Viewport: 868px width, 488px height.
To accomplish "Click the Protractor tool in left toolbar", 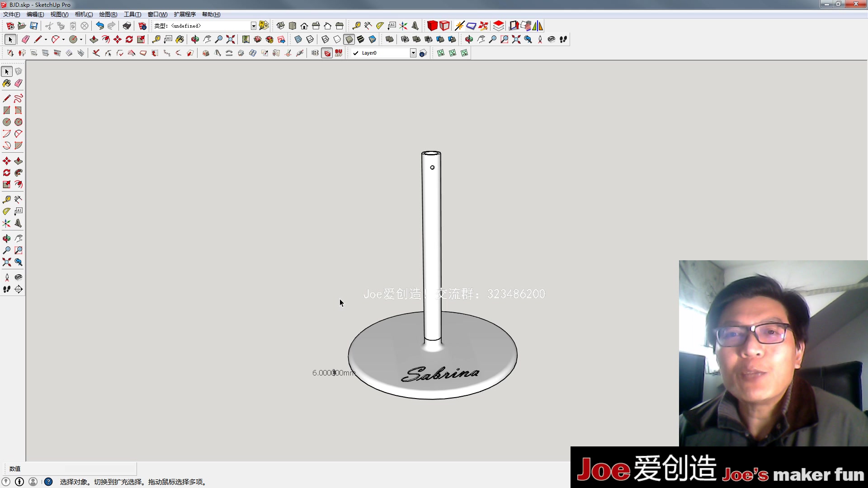I will pos(7,211).
